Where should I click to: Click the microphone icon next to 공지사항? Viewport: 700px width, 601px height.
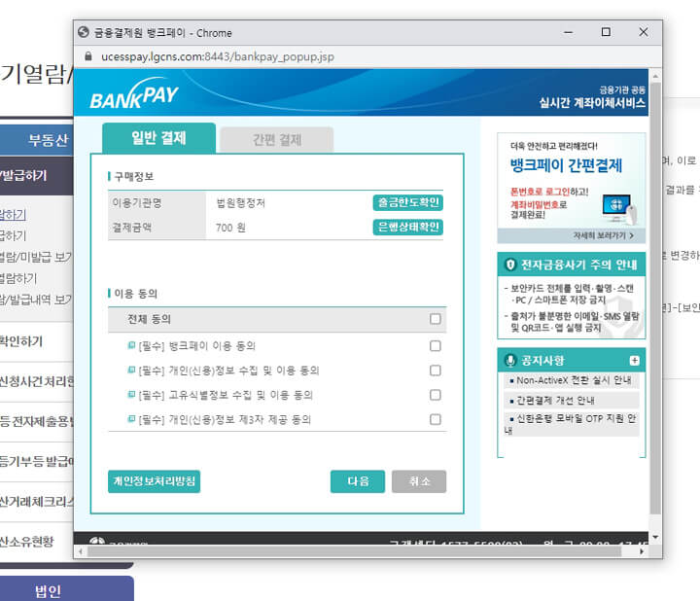(x=510, y=361)
